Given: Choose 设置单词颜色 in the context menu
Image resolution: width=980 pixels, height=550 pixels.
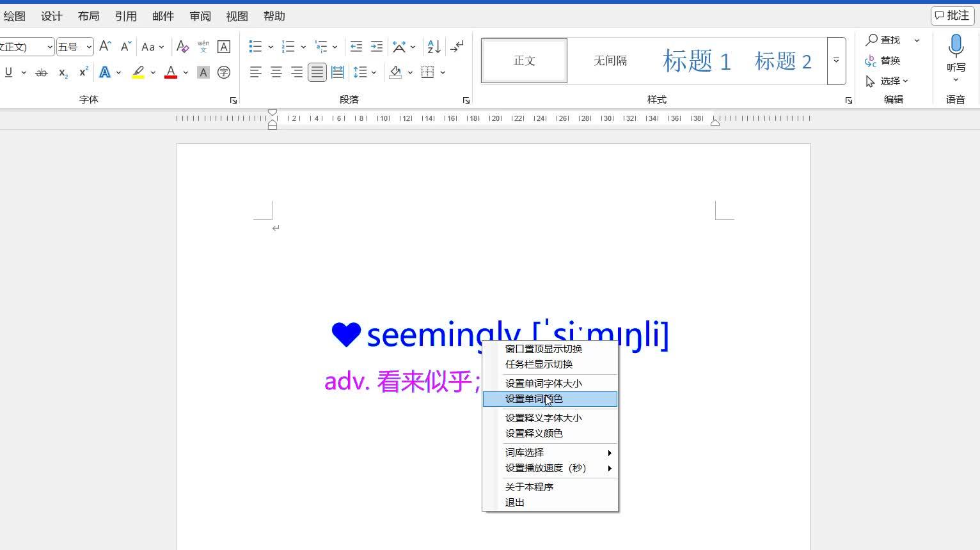Looking at the screenshot, I should (550, 399).
